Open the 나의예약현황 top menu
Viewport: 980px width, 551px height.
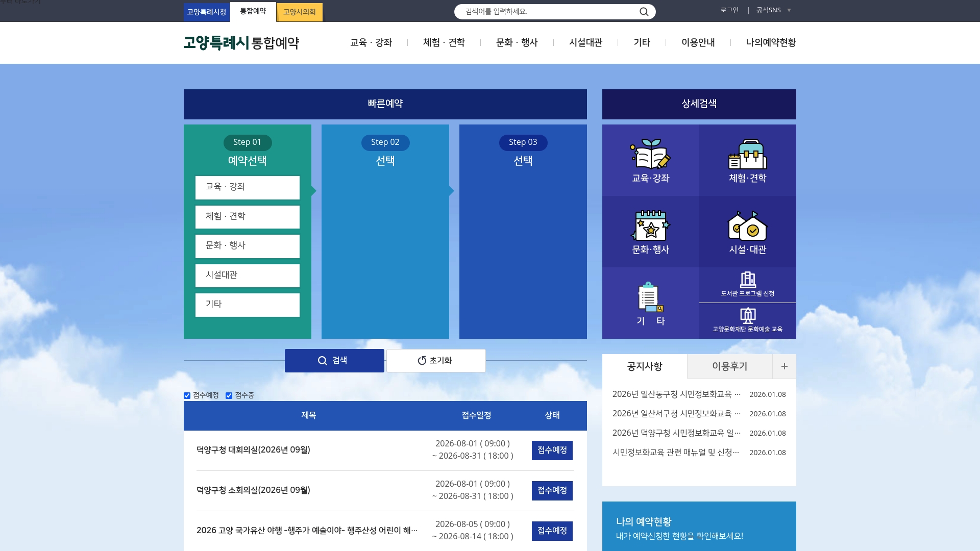click(771, 42)
